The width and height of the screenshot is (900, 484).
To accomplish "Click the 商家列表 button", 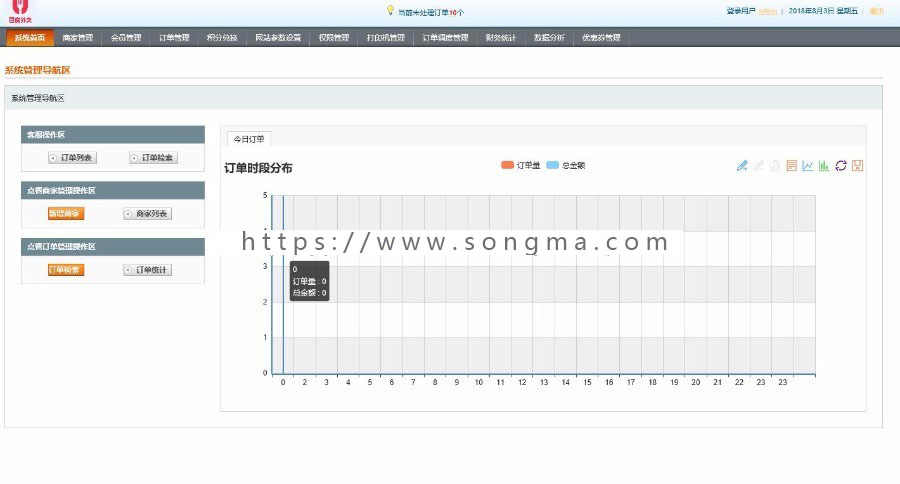I will tap(148, 214).
